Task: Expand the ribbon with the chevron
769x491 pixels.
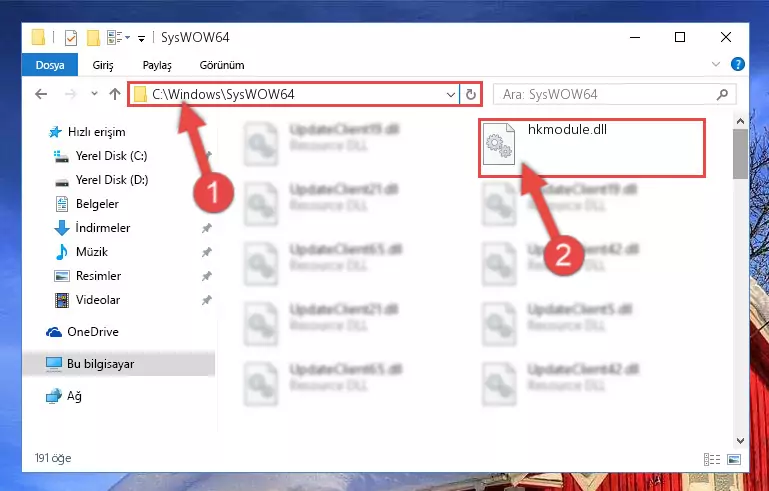Action: 716,64
